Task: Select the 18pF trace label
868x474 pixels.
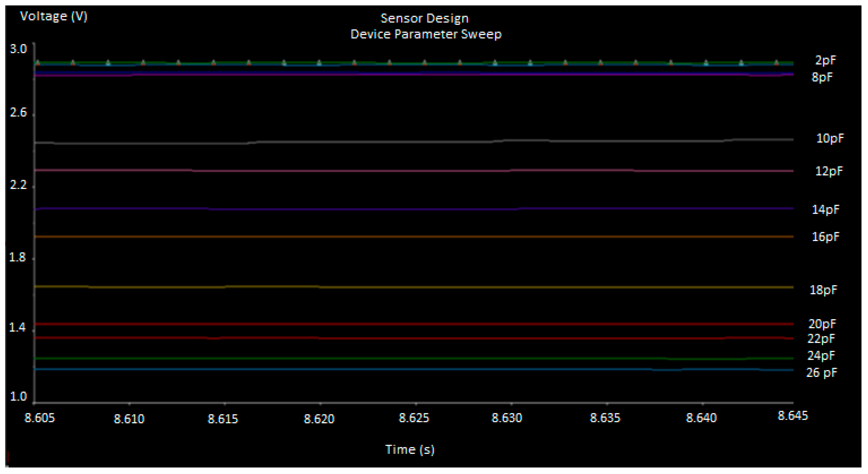Action: coord(823,290)
